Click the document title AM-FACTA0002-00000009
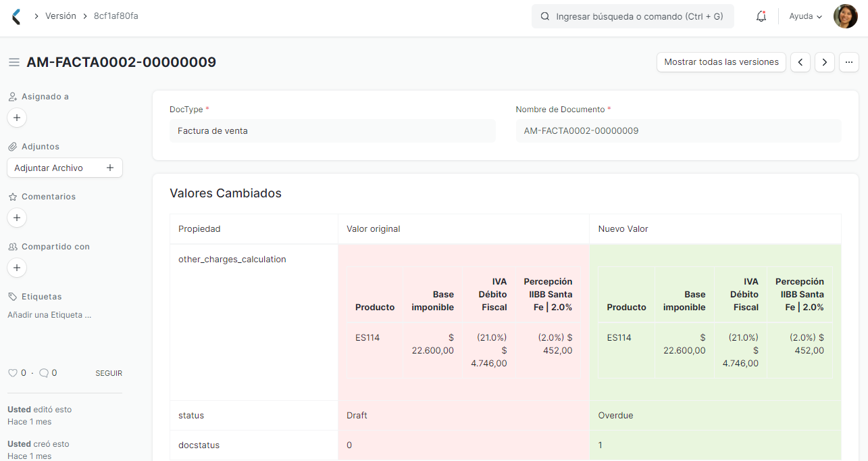Viewport: 868px width, 461px height. point(122,62)
